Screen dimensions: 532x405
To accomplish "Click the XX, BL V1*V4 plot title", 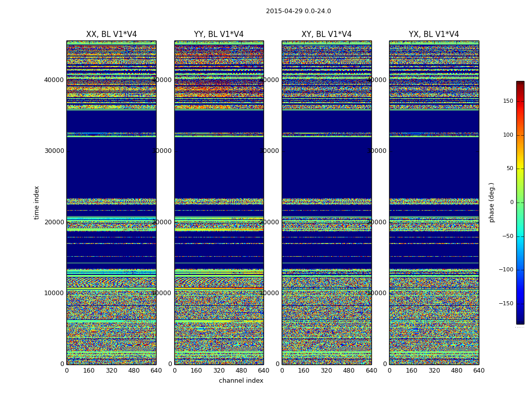I will 111,34.
